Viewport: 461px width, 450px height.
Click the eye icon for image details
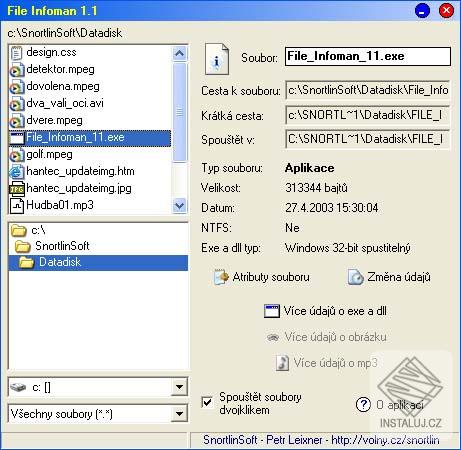273,337
